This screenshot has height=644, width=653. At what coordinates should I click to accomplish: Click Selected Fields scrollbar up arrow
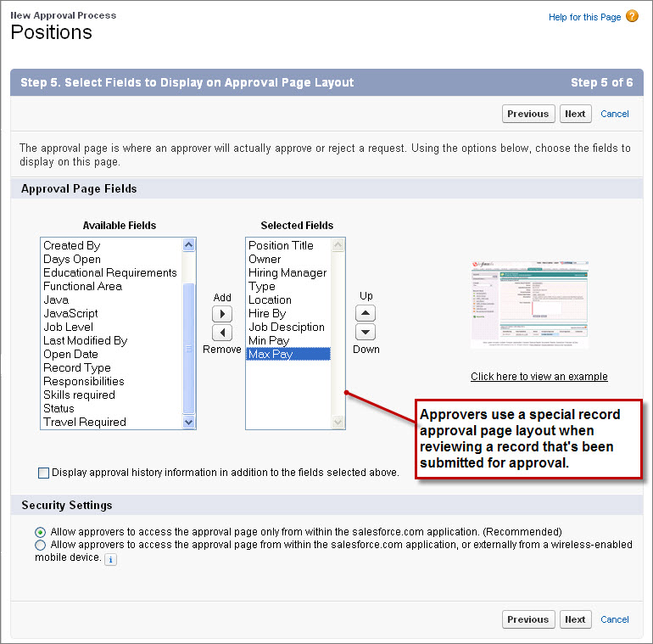coord(338,245)
